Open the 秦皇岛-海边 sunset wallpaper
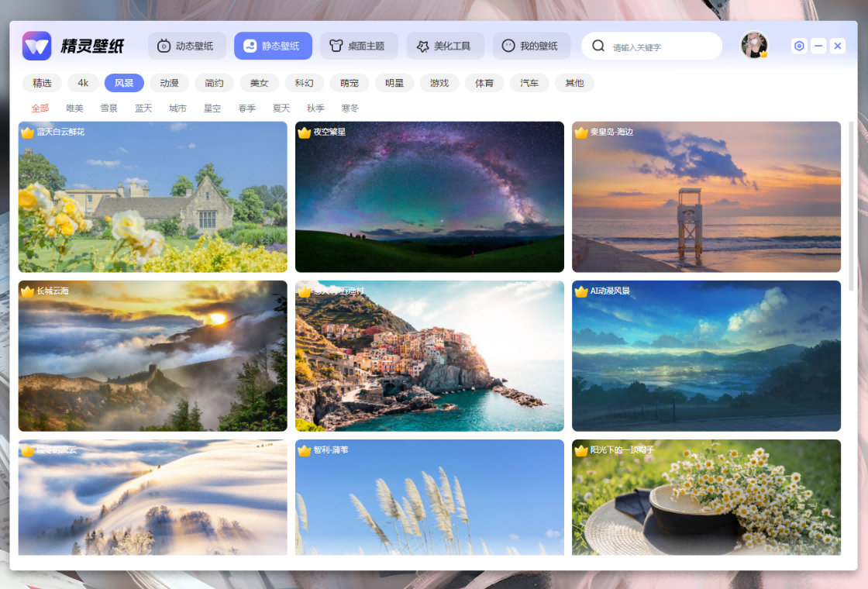868x589 pixels. [706, 197]
